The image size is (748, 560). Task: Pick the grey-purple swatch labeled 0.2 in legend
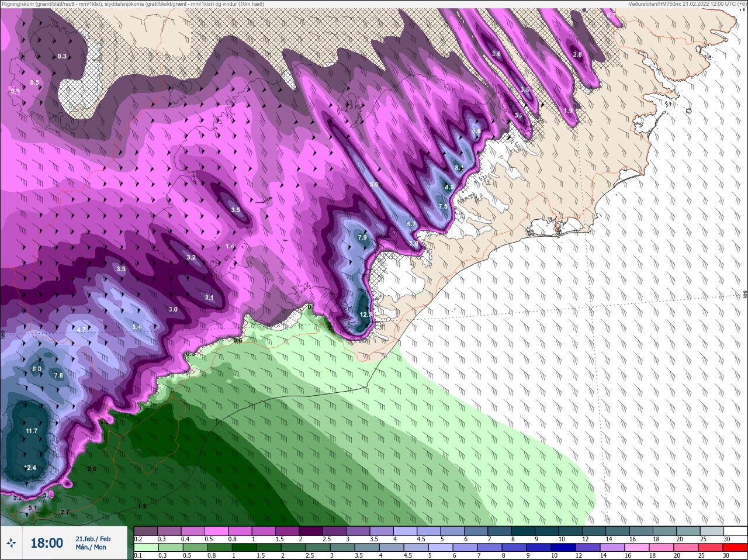[x=146, y=531]
